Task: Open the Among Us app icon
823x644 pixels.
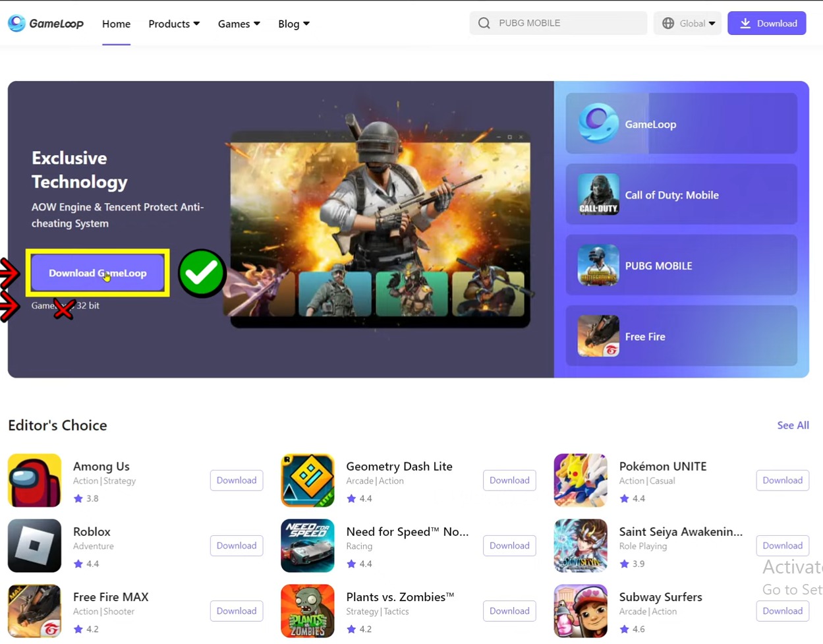Action: (34, 481)
